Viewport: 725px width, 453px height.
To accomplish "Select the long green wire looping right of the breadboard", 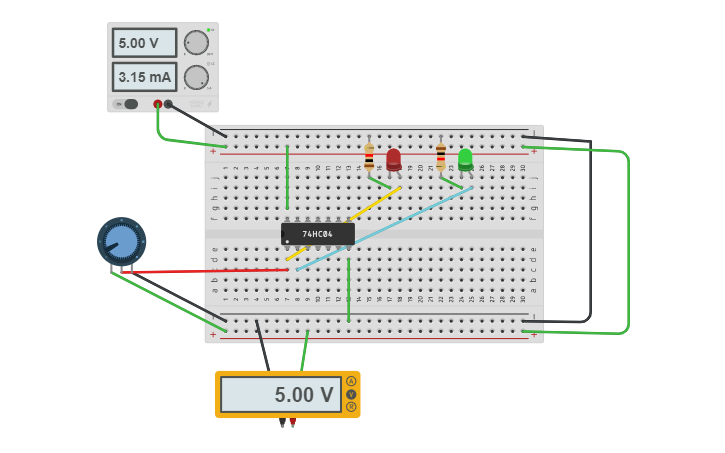I will point(628,240).
